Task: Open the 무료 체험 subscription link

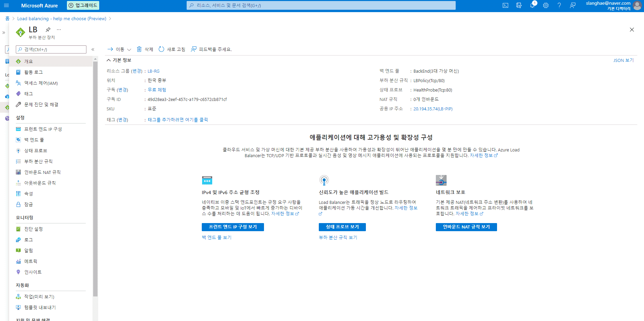Action: click(157, 90)
